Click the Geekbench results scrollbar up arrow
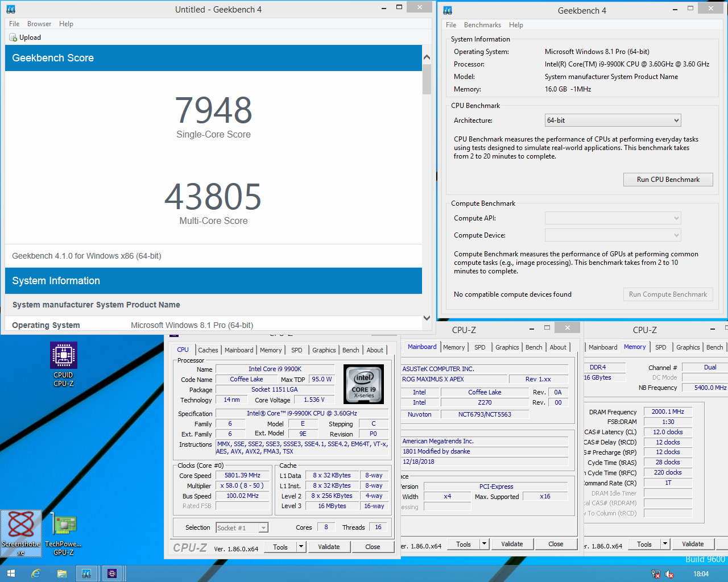Viewport: 728px width, 582px height. pos(427,57)
